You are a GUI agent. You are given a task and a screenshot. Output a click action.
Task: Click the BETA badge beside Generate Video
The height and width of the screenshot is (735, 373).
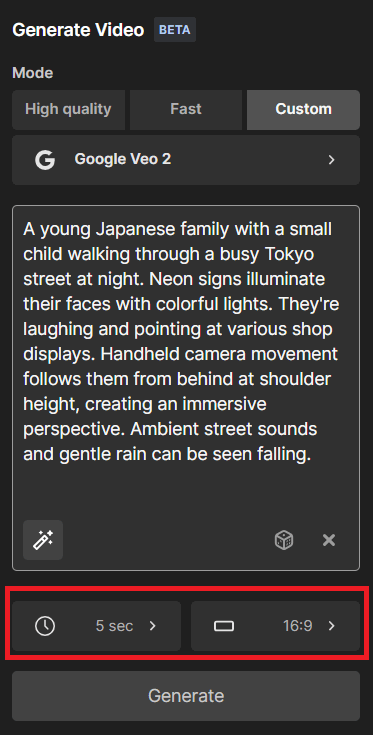[175, 30]
